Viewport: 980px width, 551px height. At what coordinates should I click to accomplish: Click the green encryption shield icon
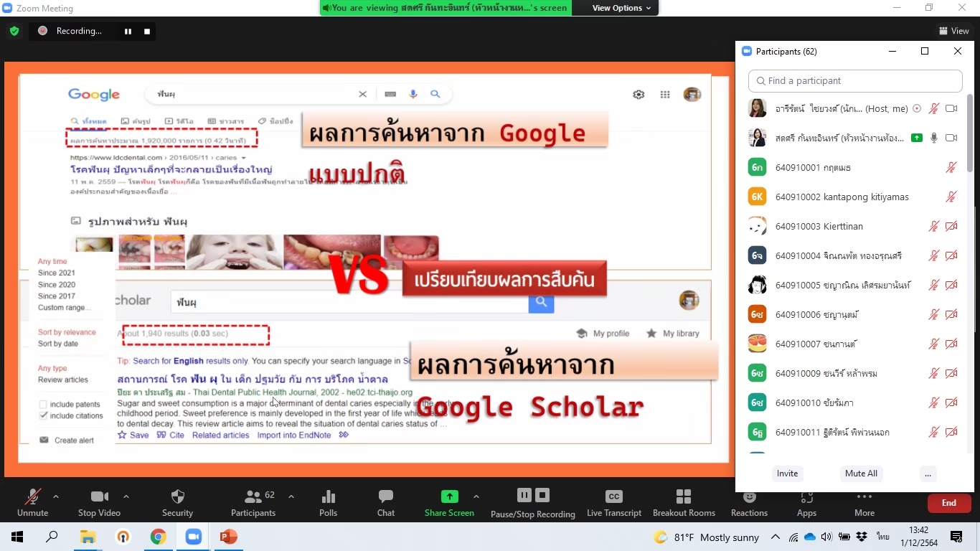(x=14, y=31)
